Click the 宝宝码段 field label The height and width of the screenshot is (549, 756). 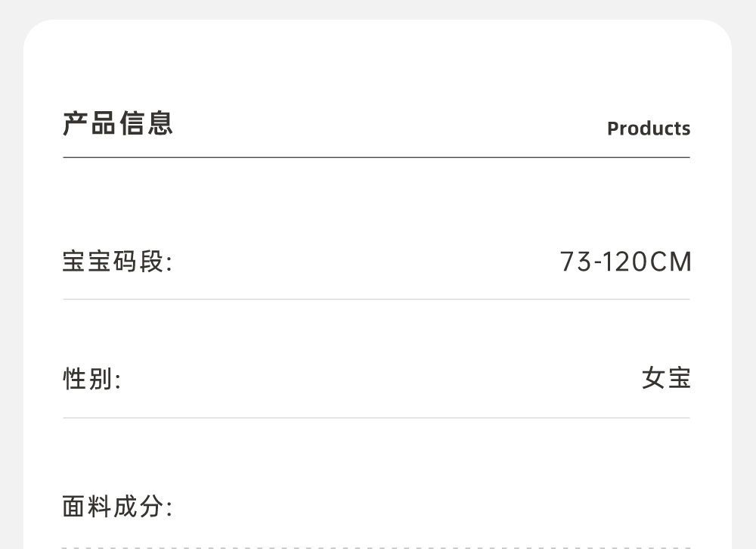117,262
